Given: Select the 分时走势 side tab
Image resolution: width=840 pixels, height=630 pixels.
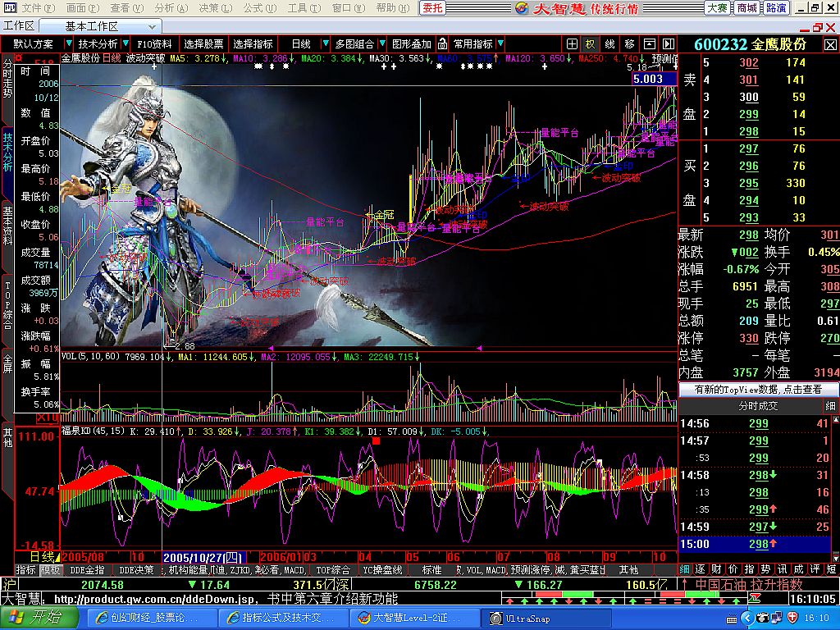Looking at the screenshot, I should click(7, 79).
